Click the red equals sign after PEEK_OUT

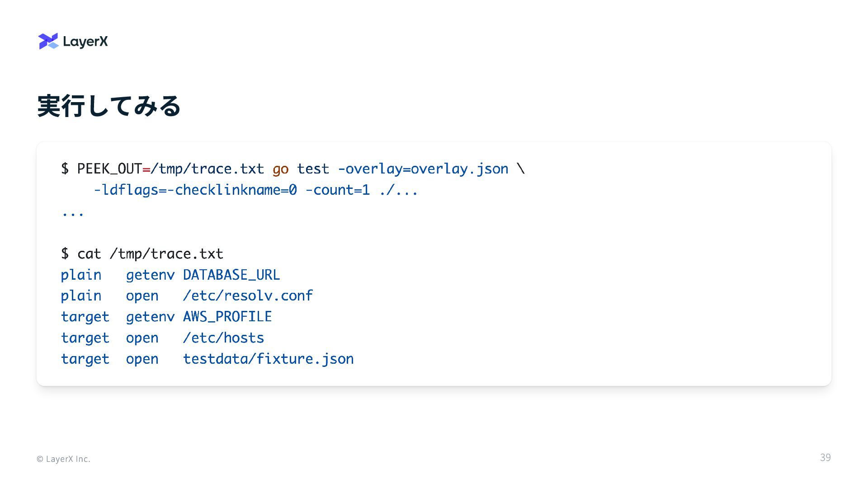[146, 169]
